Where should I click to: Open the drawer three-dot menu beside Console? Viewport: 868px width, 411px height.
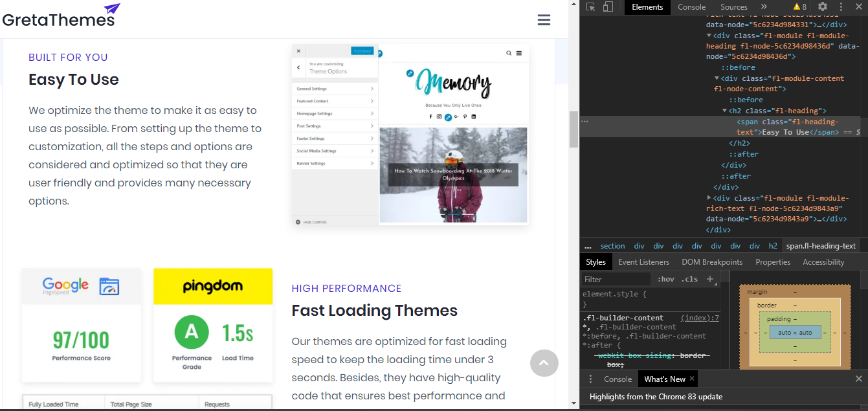tap(590, 379)
